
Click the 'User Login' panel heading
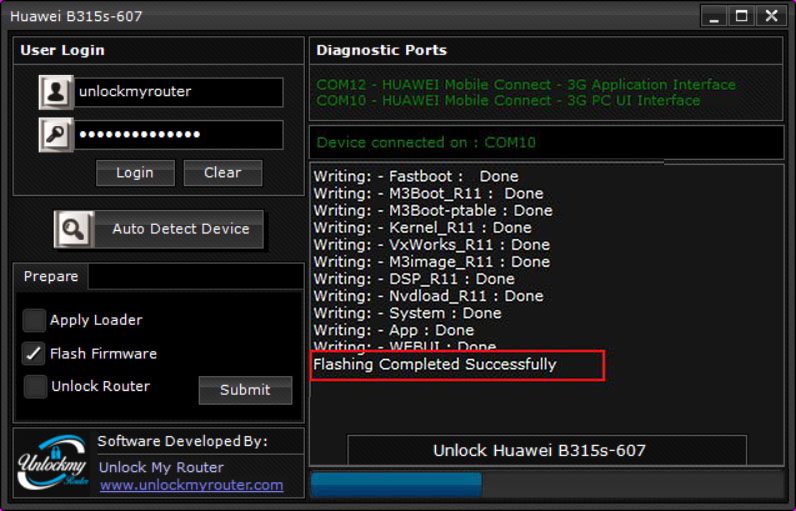62,50
